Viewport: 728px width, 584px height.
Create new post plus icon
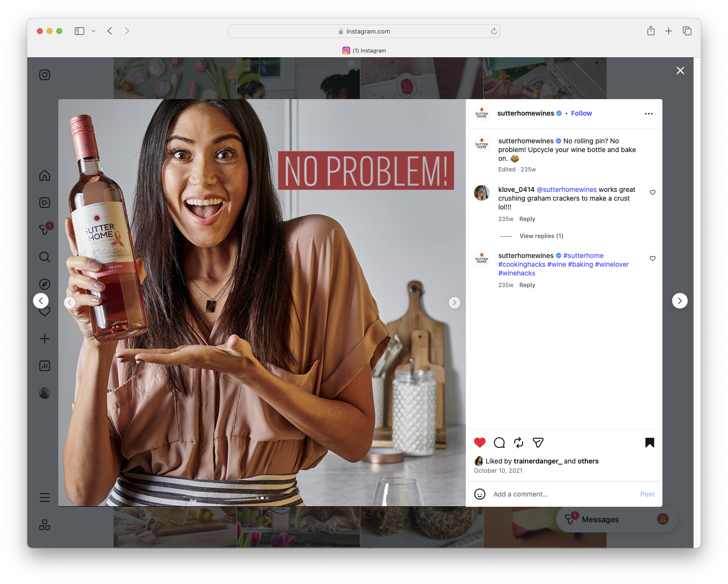pyautogui.click(x=45, y=339)
